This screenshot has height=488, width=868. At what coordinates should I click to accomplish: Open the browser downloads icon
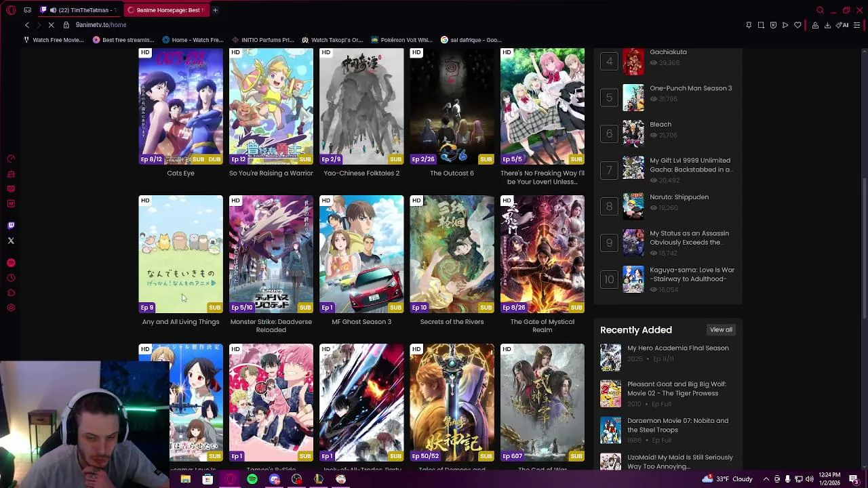coord(827,25)
